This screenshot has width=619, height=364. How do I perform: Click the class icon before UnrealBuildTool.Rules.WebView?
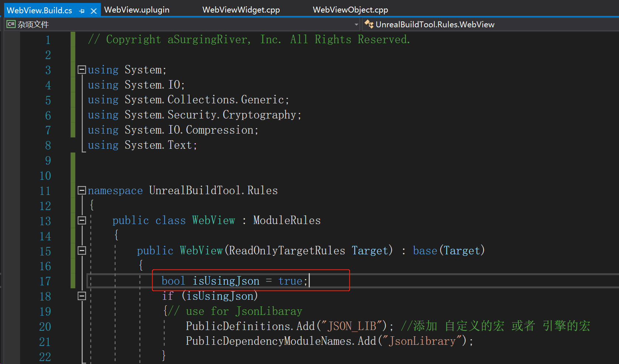tap(369, 24)
